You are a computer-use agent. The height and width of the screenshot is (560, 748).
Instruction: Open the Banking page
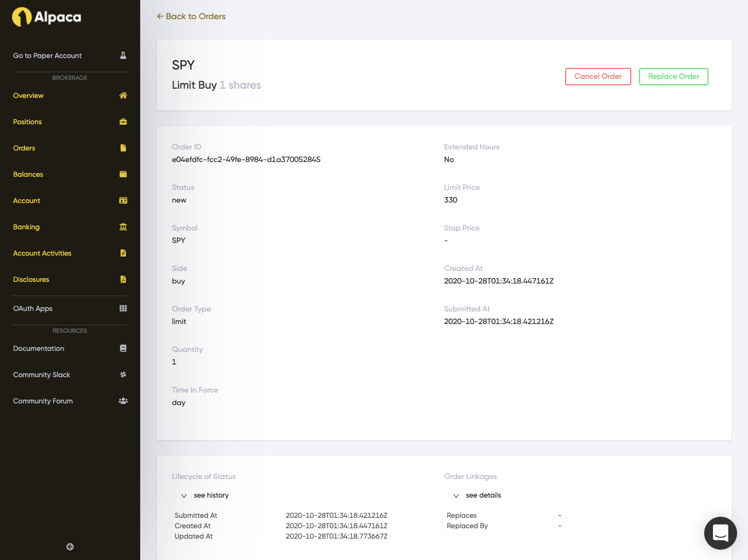pos(26,227)
